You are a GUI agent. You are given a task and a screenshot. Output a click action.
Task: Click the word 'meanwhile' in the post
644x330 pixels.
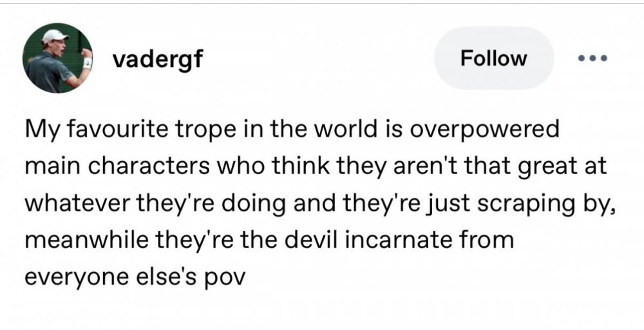click(x=86, y=240)
